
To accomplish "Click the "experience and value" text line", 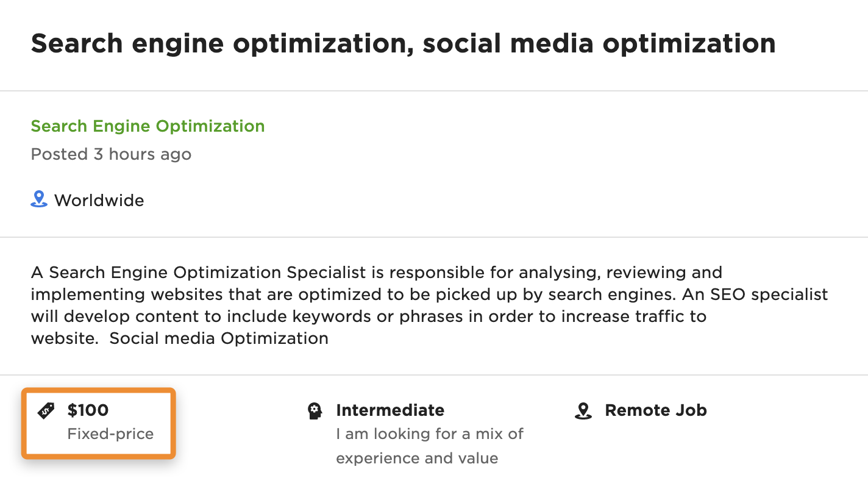I will pyautogui.click(x=417, y=459).
